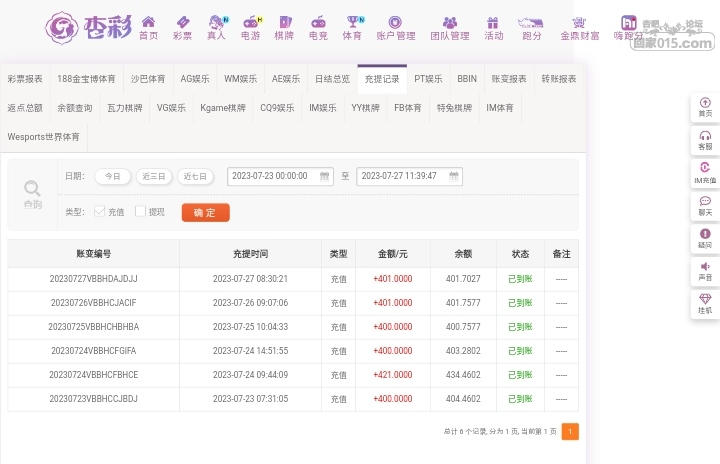Select record 20230724VBBHCFBHCE
Image resolution: width=720 pixels, height=464 pixels.
point(93,374)
